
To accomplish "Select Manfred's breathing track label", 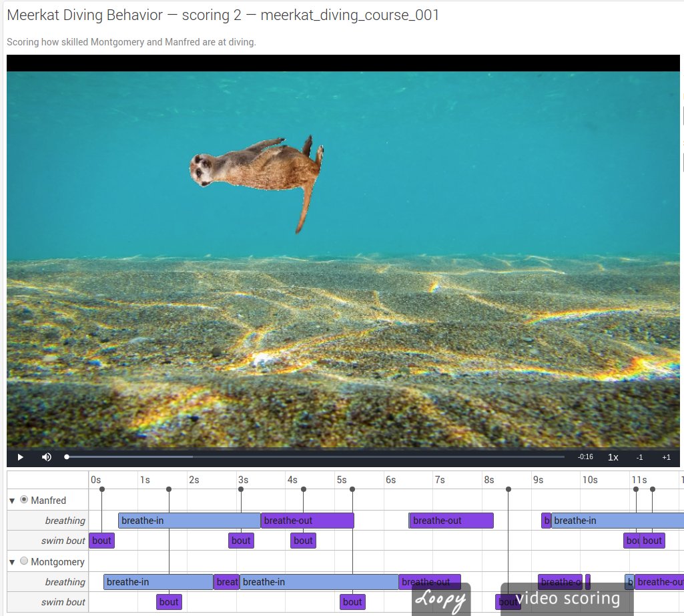I will 65,521.
